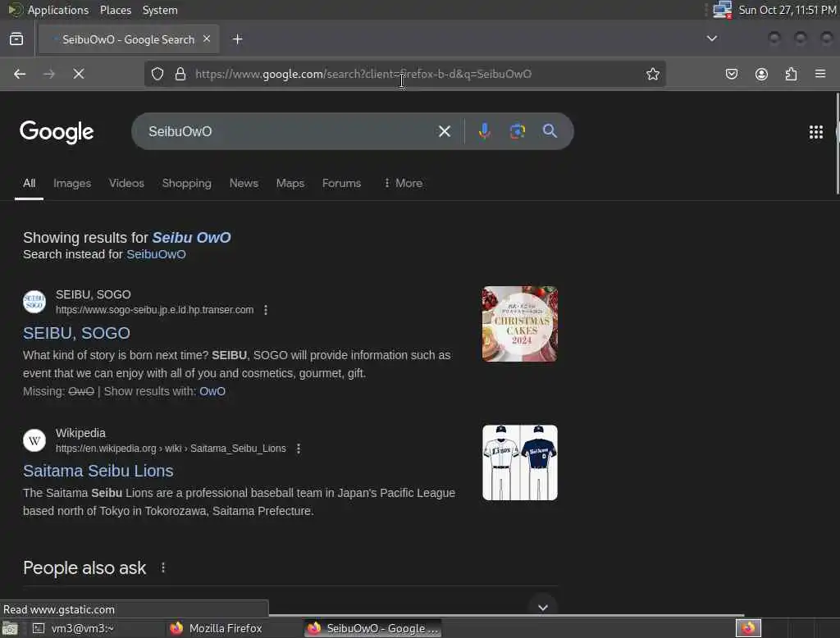Open Pocket save icon

731,74
